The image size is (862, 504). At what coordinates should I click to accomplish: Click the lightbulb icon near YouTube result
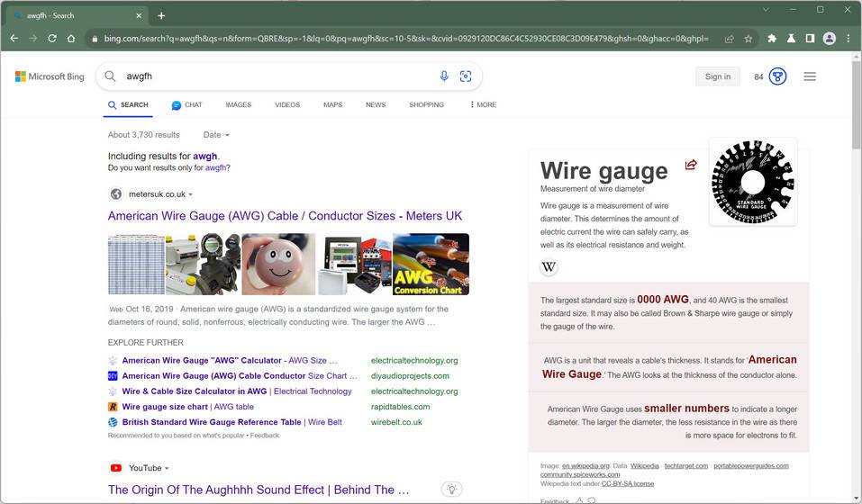(x=452, y=490)
